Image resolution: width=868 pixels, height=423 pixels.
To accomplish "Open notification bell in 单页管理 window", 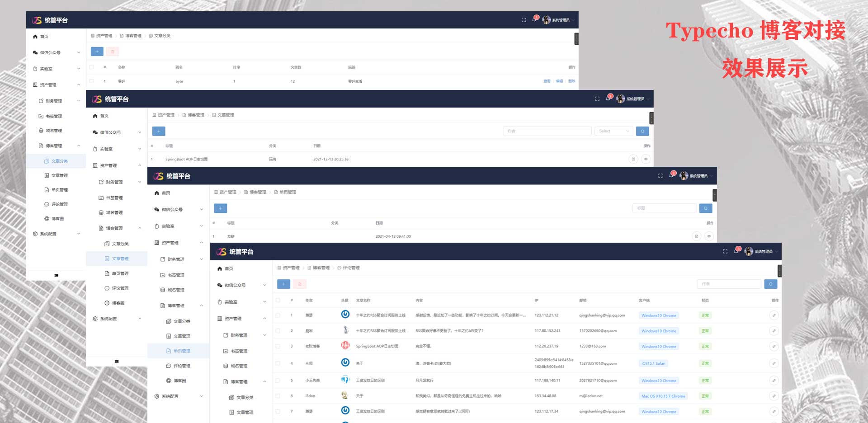I will tap(671, 175).
